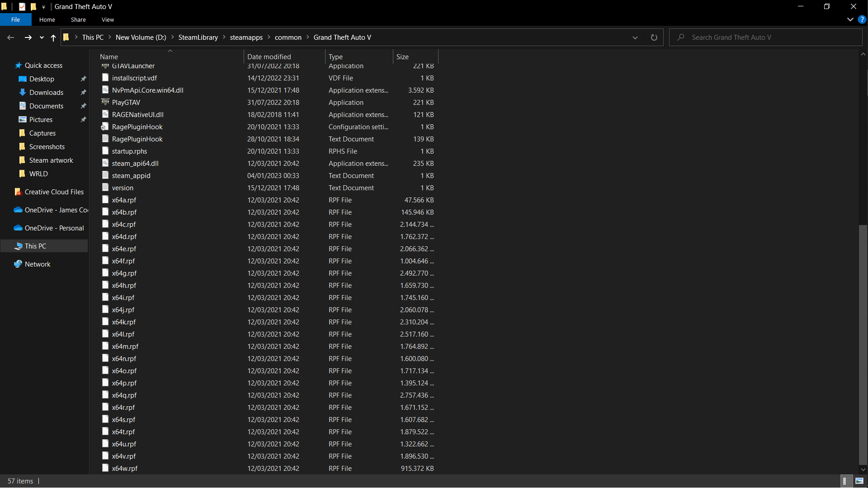This screenshot has height=488, width=868.
Task: Select the x64g.rpf file name
Action: tap(124, 273)
